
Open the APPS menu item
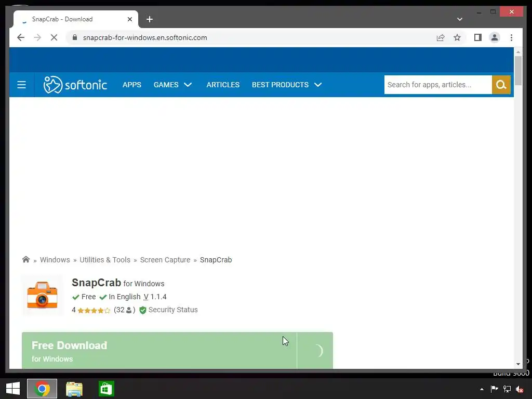click(x=131, y=85)
